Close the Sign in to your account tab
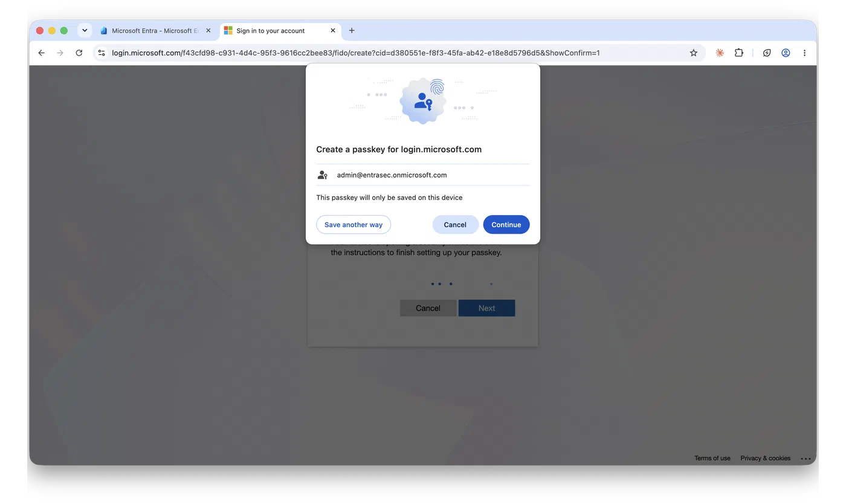Screen dimensions: 846x504 point(333,30)
